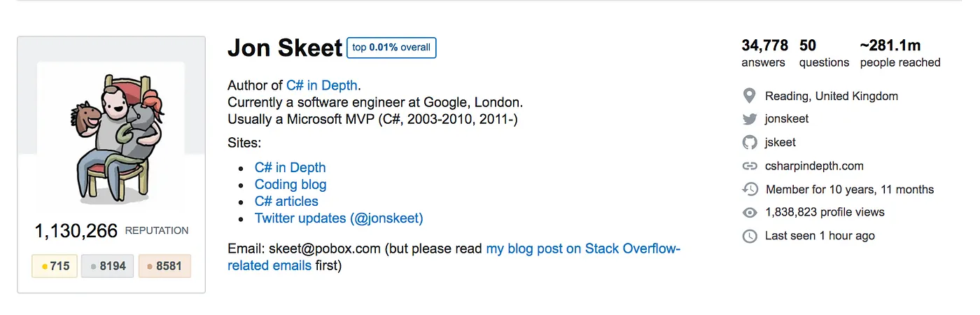Visit the csharpindepth.com website link

[814, 167]
